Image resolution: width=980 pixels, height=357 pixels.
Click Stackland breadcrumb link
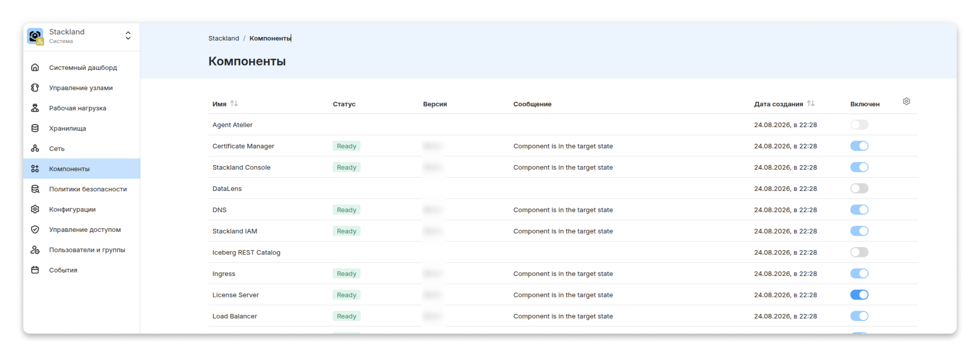point(224,39)
